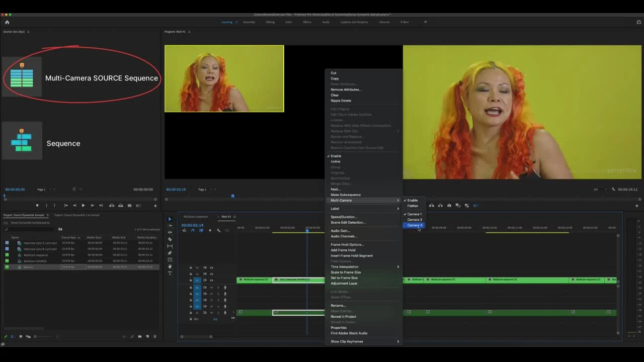Open the Quick Export share icon
Image resolution: width=644 pixels, height=362 pixels.
(639, 22)
